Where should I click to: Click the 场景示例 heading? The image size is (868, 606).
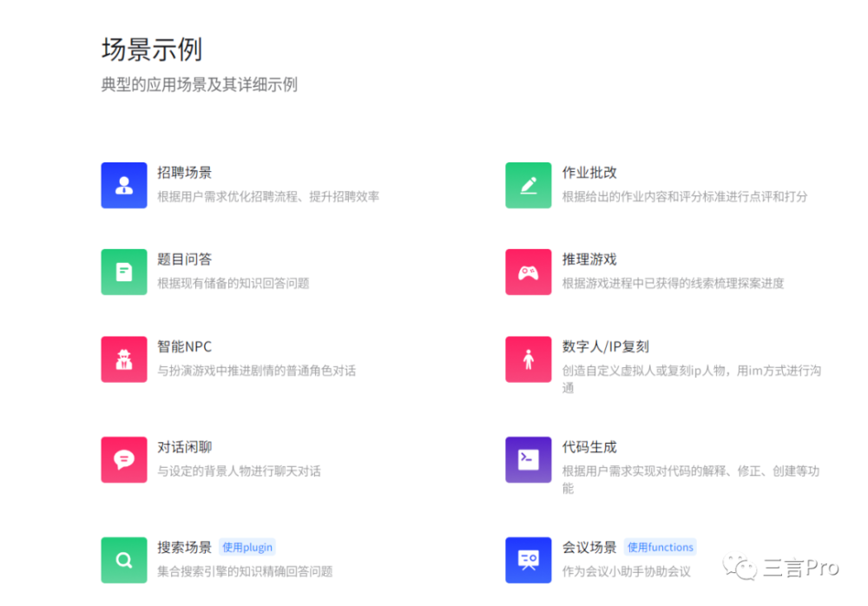(152, 49)
